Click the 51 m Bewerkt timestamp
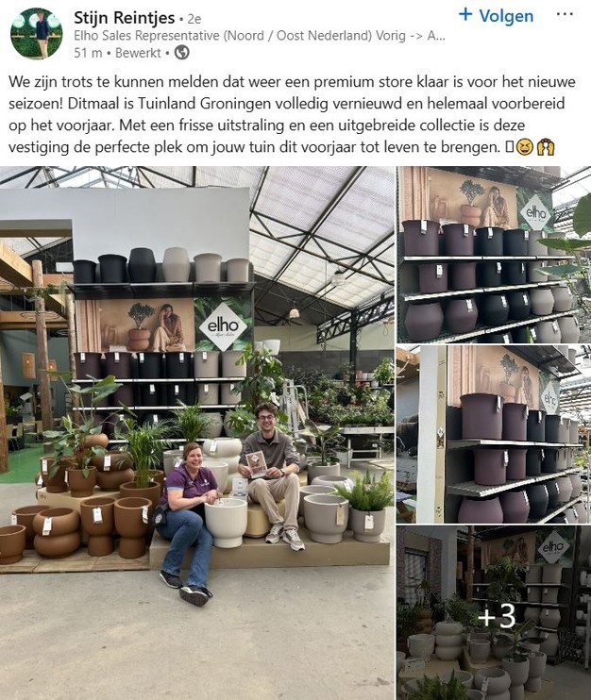Image resolution: width=591 pixels, height=700 pixels. click(x=117, y=53)
